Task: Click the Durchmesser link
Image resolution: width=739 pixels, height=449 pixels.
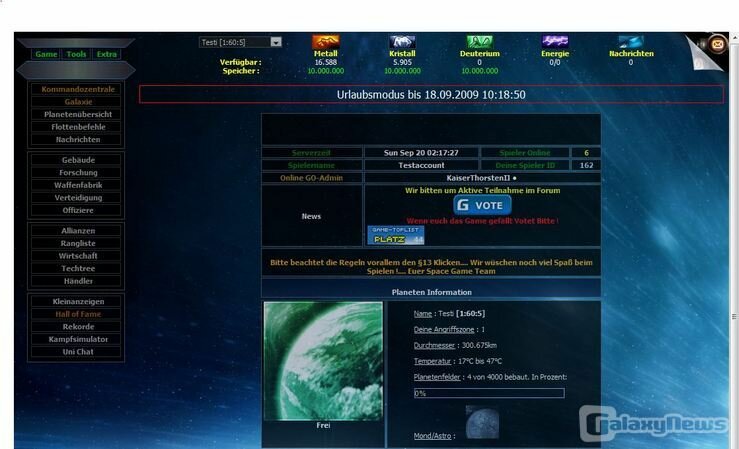Action: [x=435, y=345]
